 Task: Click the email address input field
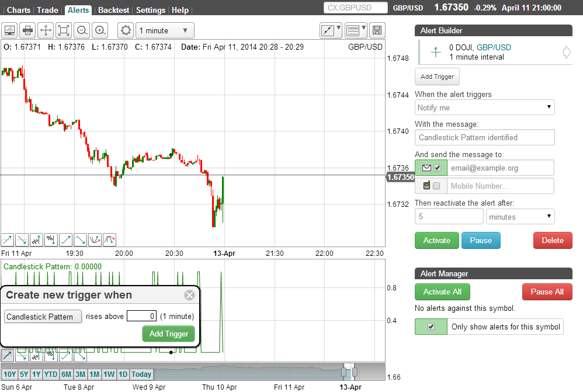500,168
